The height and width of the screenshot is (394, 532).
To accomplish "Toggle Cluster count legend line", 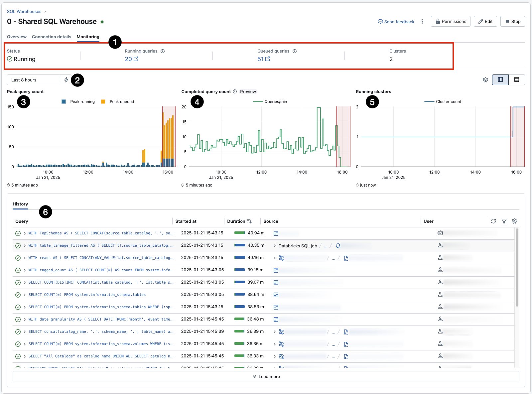I will [429, 102].
